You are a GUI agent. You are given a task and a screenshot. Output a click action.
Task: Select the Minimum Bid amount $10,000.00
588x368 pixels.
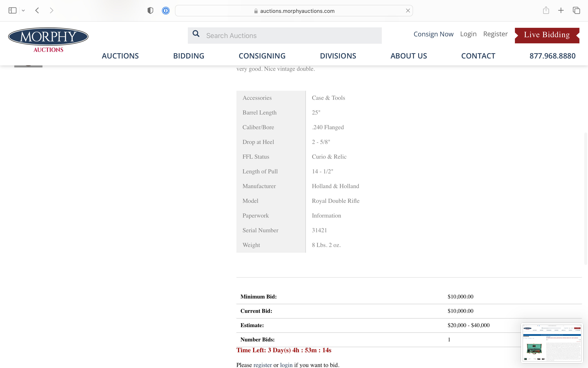click(460, 296)
